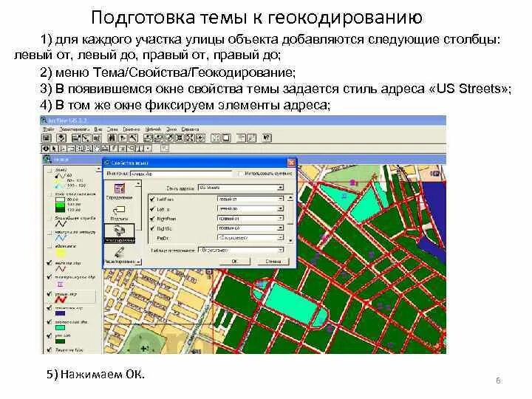Open the Labels section in theme properties
The image size is (532, 399).
(x=119, y=213)
